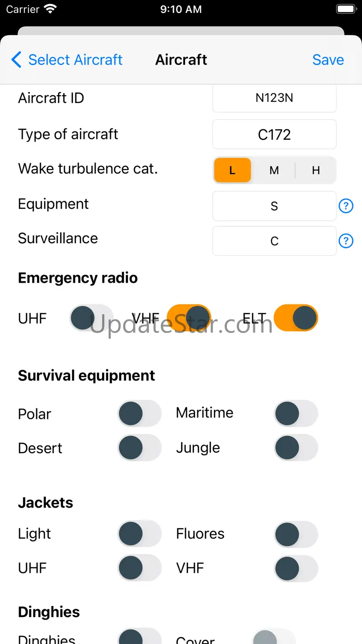
Task: Edit the Type of aircraft field C172
Action: pos(274,134)
